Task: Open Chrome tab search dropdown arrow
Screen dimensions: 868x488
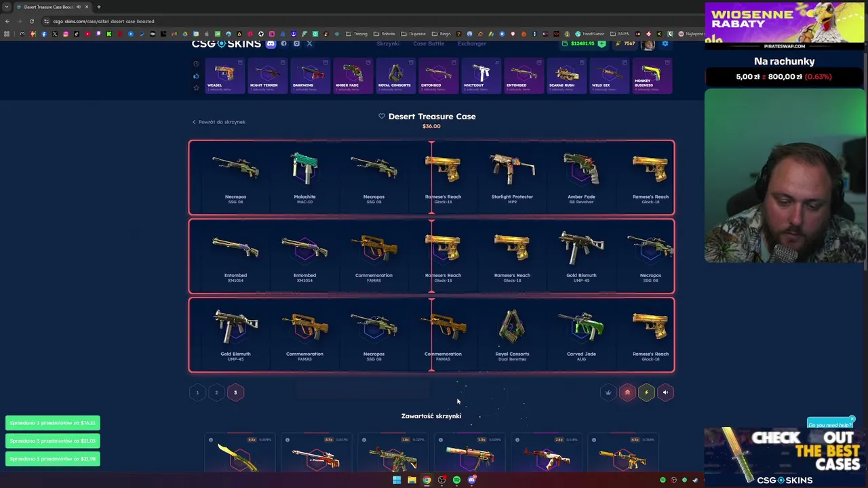Action: [x=7, y=7]
